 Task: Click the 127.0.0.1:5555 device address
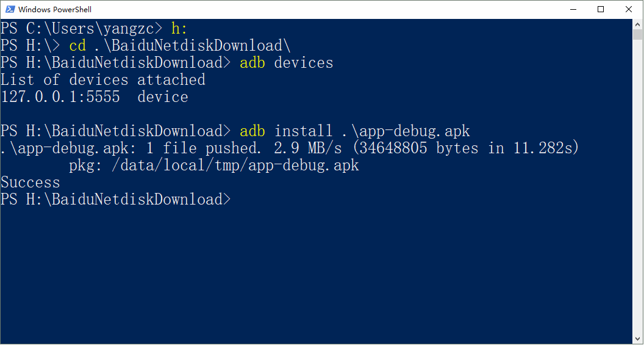60,97
